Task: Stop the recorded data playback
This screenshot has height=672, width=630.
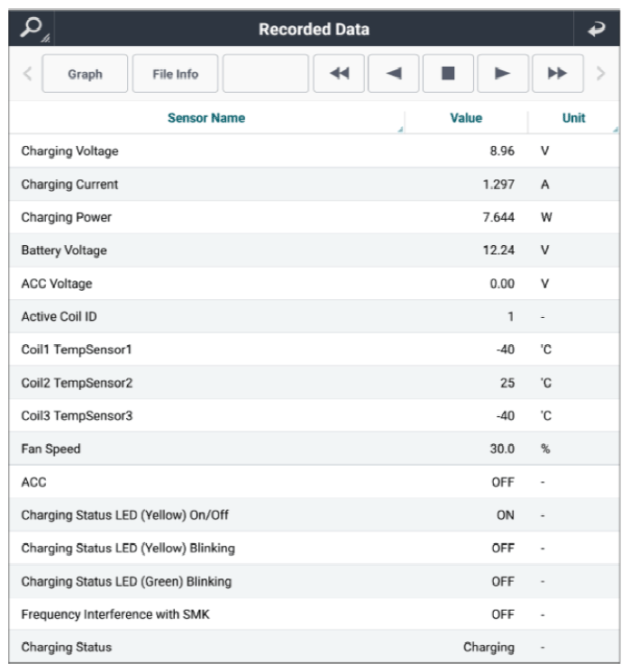Action: (448, 74)
